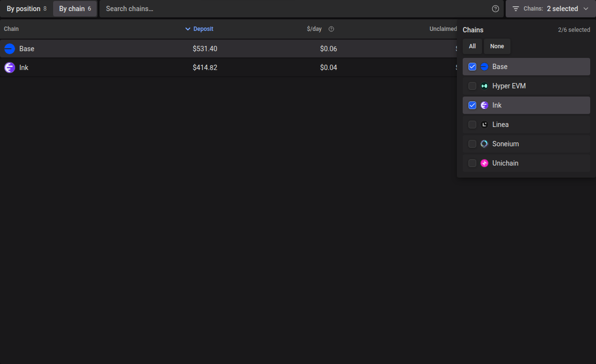The width and height of the screenshot is (596, 364).
Task: Click the $531.40 deposit value
Action: click(x=205, y=49)
